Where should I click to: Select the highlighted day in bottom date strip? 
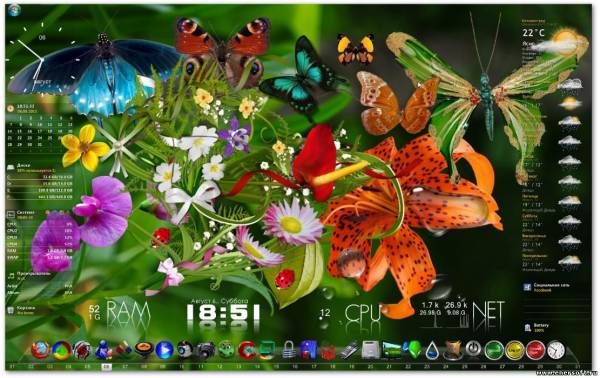[x=107, y=367]
